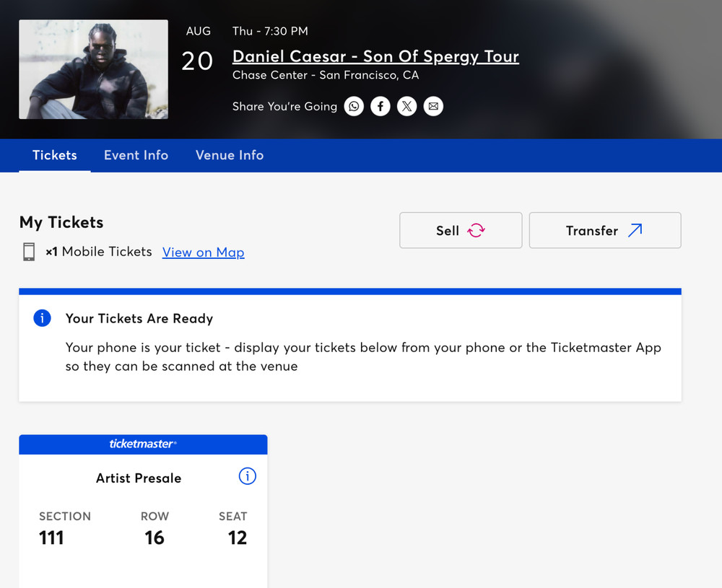This screenshot has width=722, height=588.
Task: Click the mobile phone icon beside ticket count
Action: (29, 252)
